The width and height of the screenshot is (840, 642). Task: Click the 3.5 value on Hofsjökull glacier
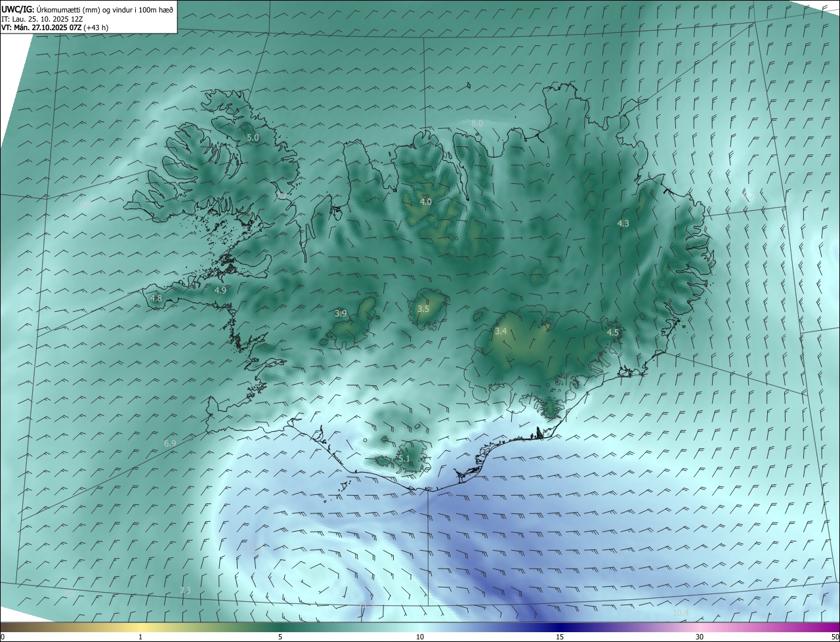(x=423, y=309)
